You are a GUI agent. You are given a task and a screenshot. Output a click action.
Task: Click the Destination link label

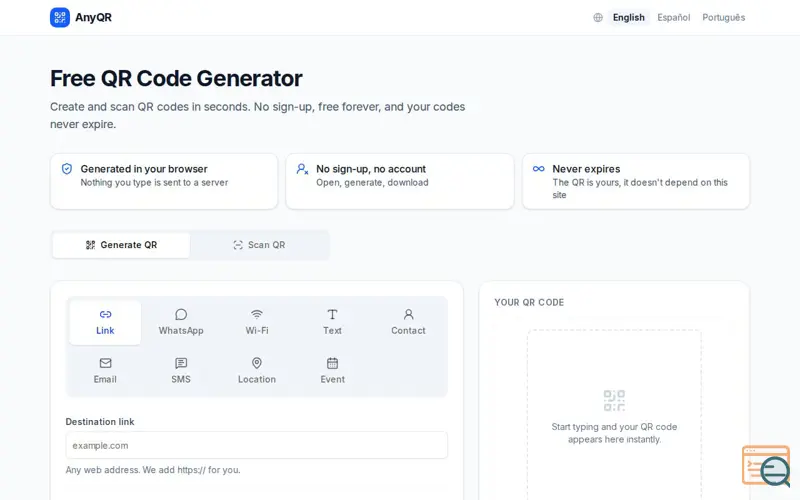tap(100, 422)
